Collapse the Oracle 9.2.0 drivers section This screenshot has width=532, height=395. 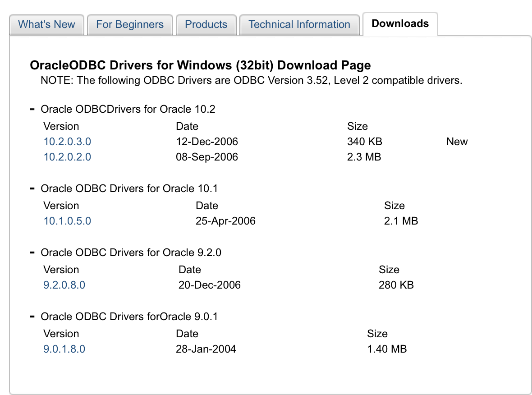point(32,253)
